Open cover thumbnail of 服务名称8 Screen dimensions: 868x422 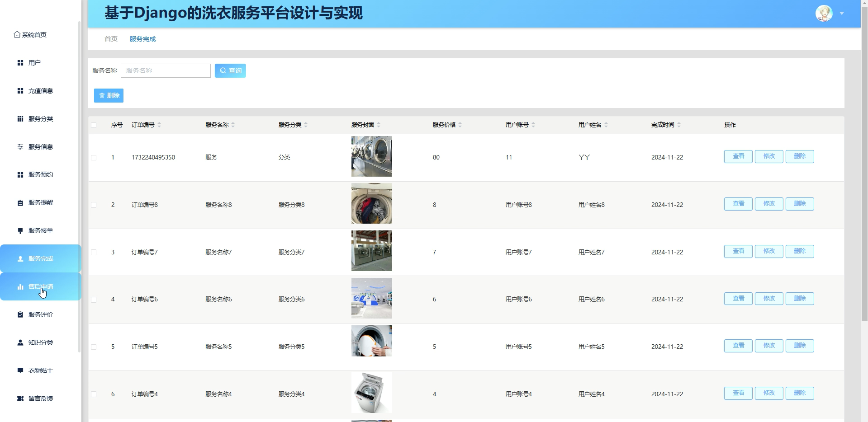click(372, 204)
